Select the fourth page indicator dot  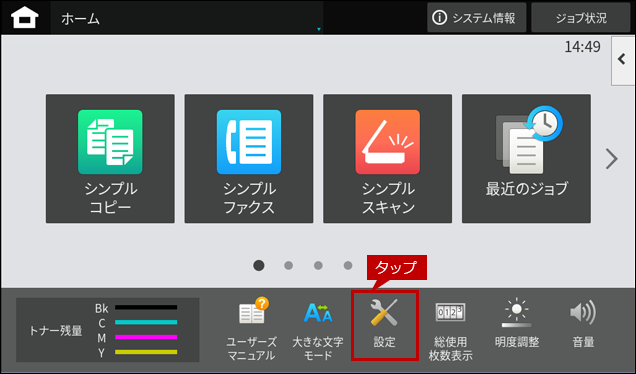point(348,266)
